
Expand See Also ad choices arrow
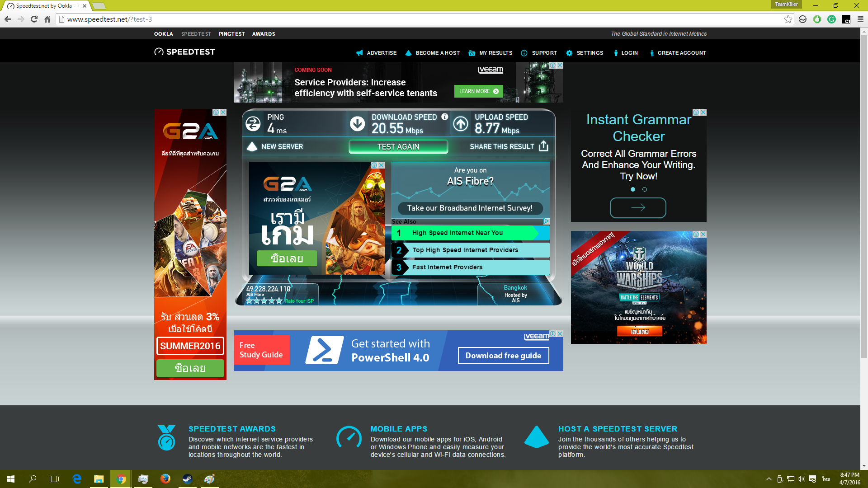click(x=546, y=221)
